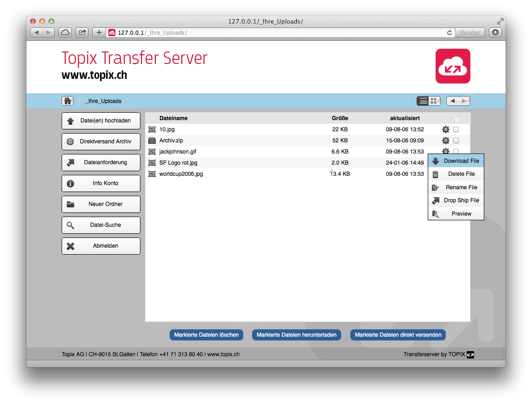Click the home folder icon in breadcrumb bar
The image size is (532, 404).
(68, 101)
